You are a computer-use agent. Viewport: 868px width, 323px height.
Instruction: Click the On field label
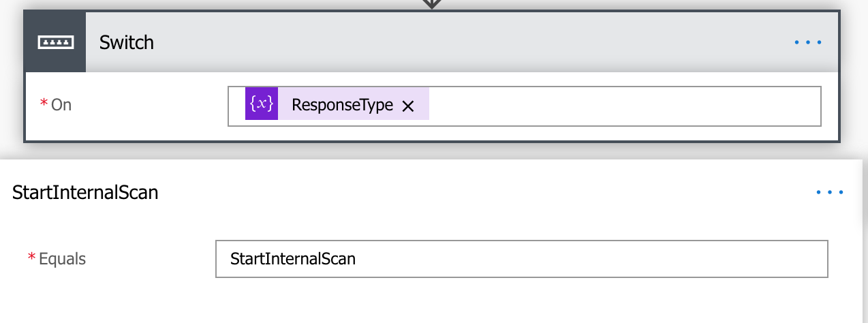61,105
